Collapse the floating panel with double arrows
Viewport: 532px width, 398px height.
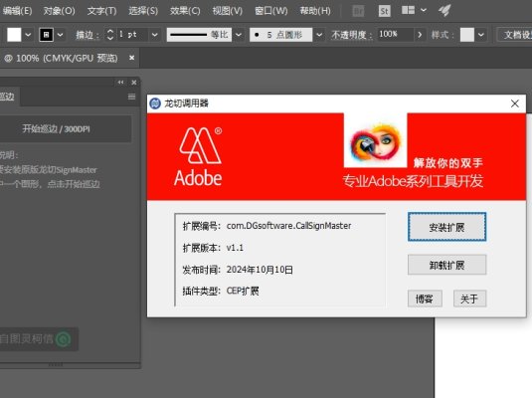120,83
